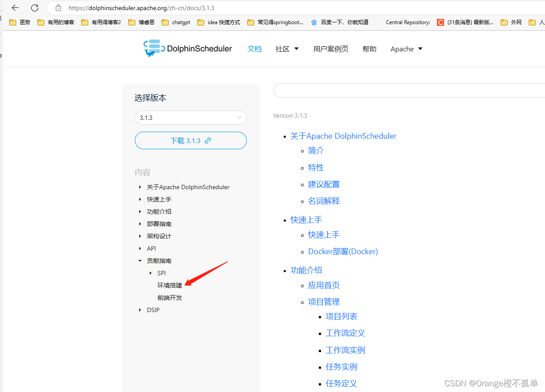
Task: Open the 应用首页 link
Action: [x=324, y=285]
